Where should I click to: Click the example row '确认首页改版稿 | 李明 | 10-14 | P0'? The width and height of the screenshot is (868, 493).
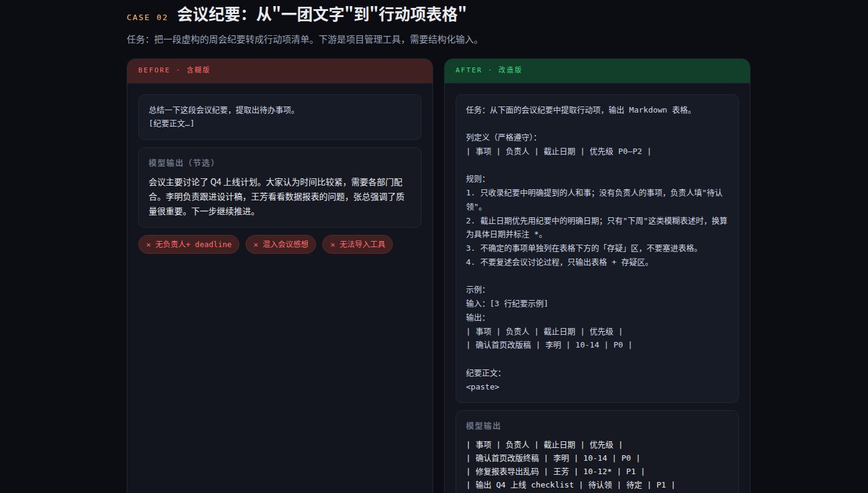549,345
